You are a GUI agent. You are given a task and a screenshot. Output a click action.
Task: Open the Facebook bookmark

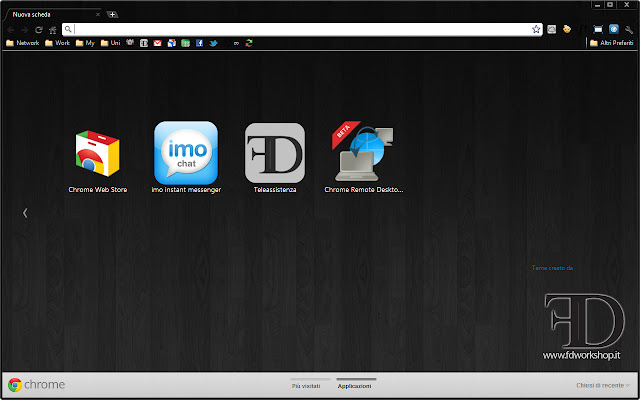tap(199, 43)
